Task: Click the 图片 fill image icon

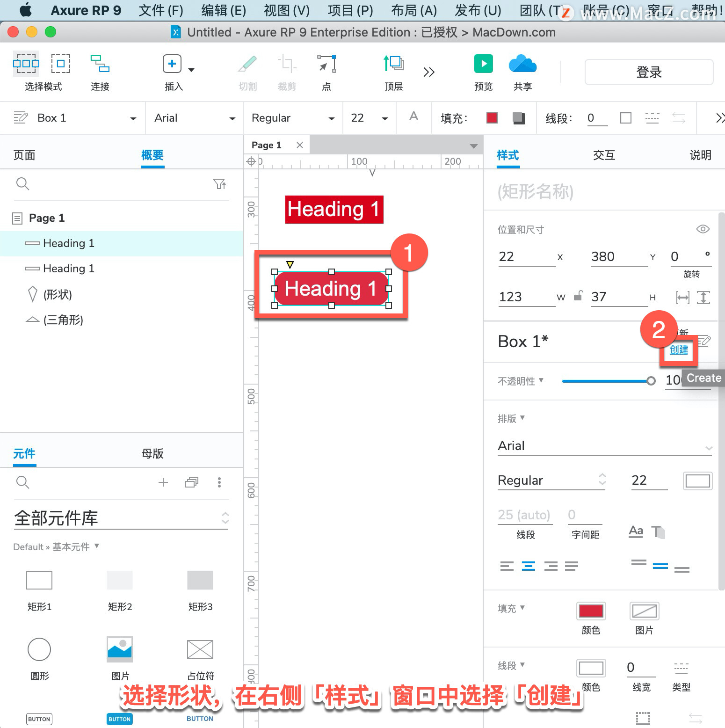Action: (x=644, y=611)
